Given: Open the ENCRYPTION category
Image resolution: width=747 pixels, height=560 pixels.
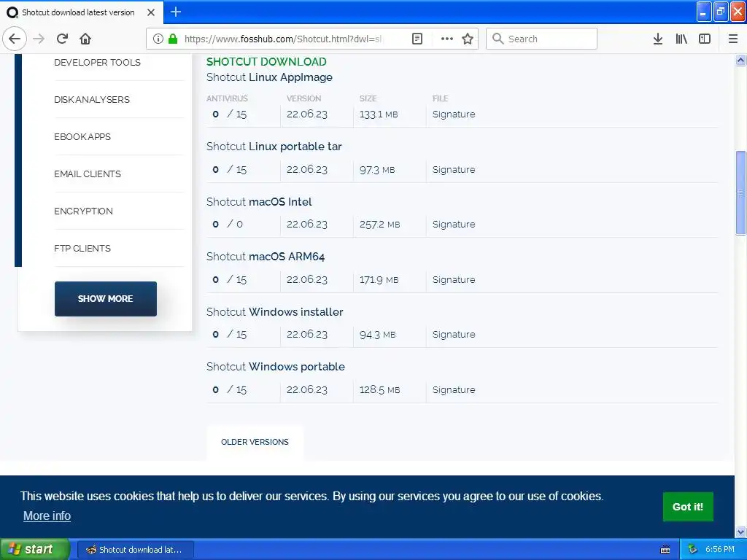Looking at the screenshot, I should (x=83, y=211).
